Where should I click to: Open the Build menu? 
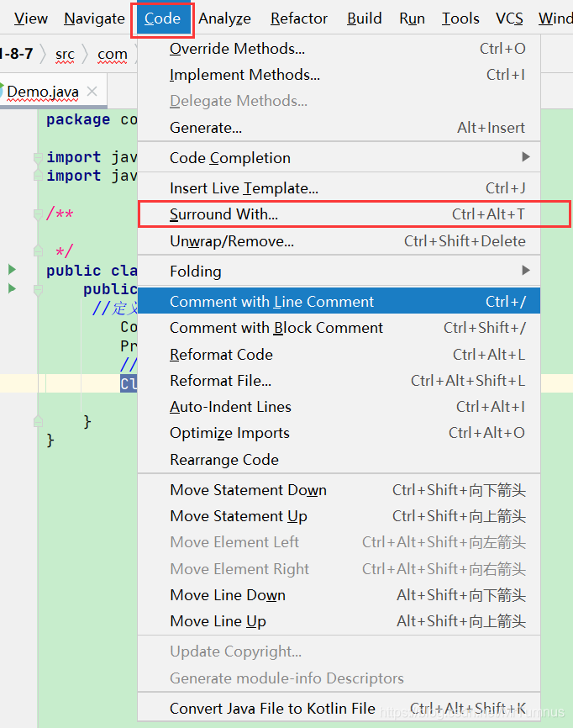click(364, 18)
